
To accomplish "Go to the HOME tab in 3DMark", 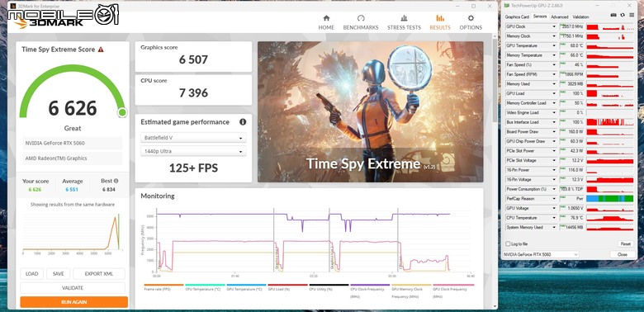I will pos(326,22).
